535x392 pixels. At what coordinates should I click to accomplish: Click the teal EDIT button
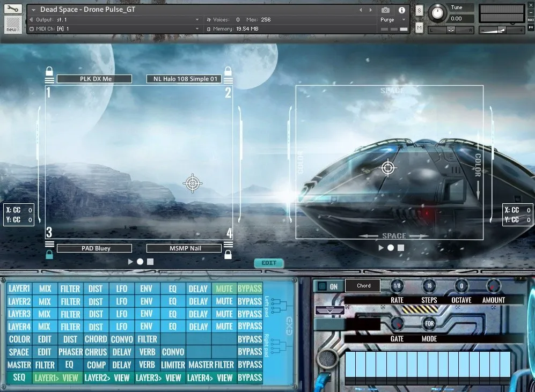[x=269, y=263]
